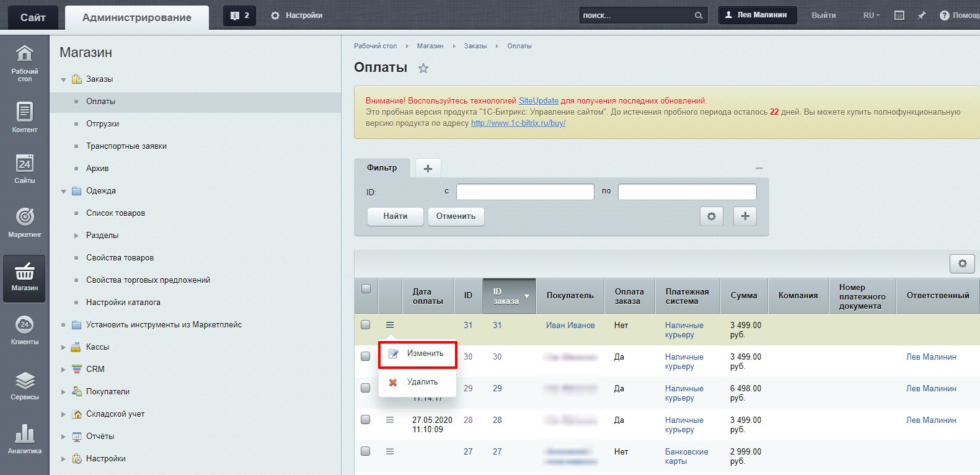Open table settings gear above grid

pyautogui.click(x=962, y=264)
